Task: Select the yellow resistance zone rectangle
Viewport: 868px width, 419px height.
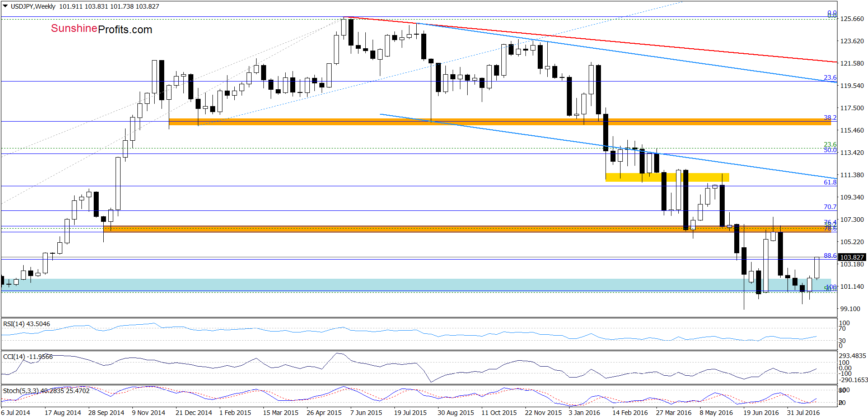Action: pos(667,177)
